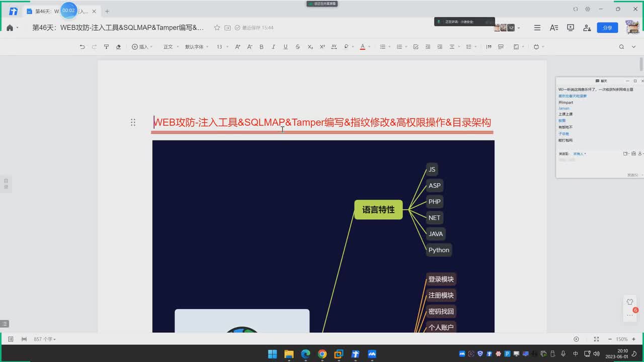
Task: Insert a highlight block from the toolbar
Action: pos(501,47)
